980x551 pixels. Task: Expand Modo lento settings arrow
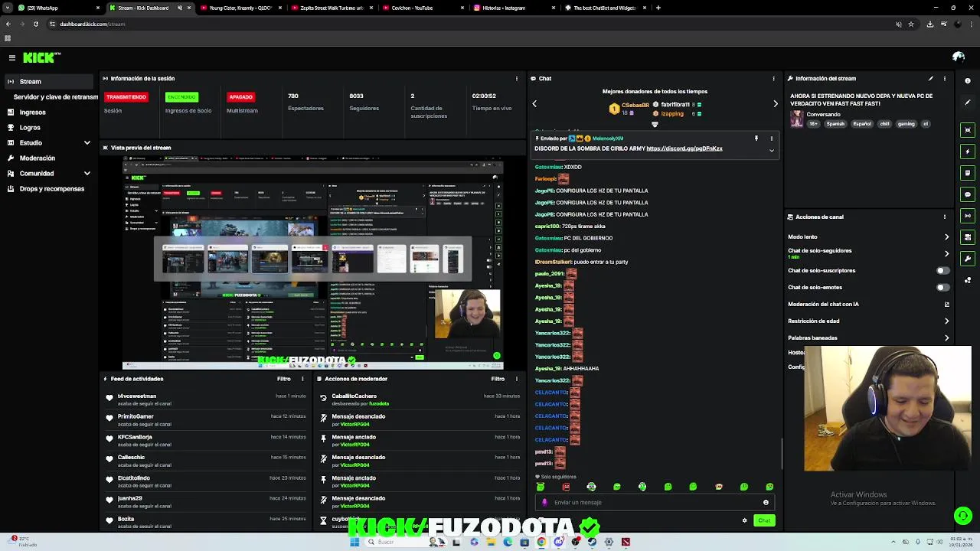946,236
